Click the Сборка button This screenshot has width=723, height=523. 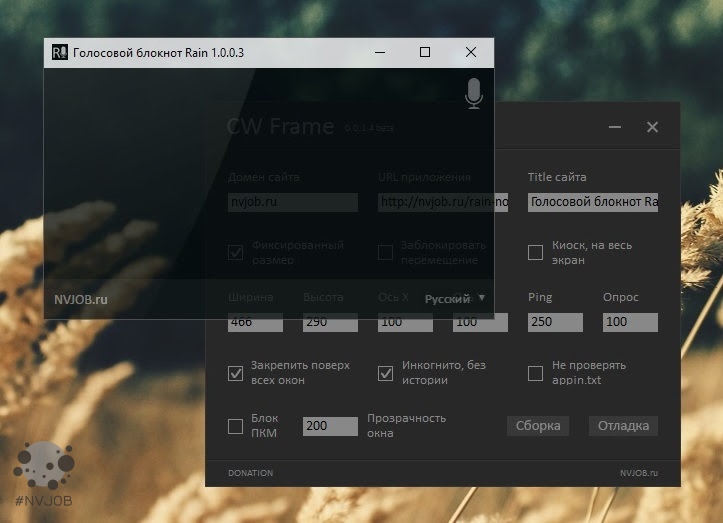(538, 426)
